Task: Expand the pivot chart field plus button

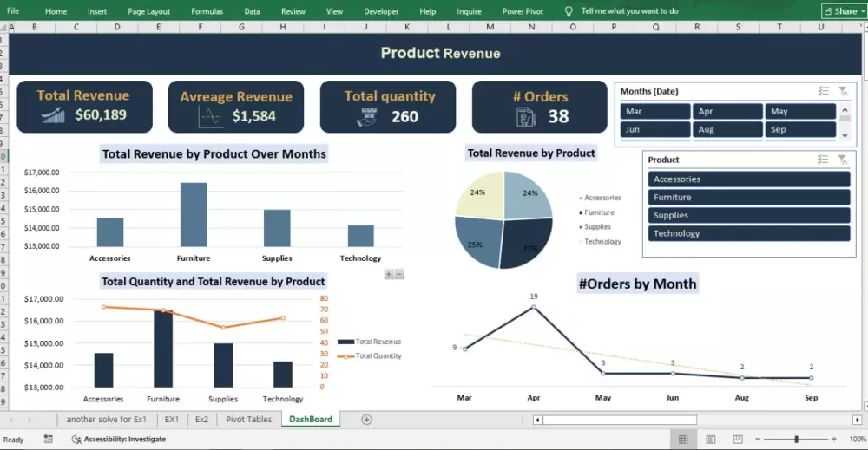Action: click(x=389, y=274)
